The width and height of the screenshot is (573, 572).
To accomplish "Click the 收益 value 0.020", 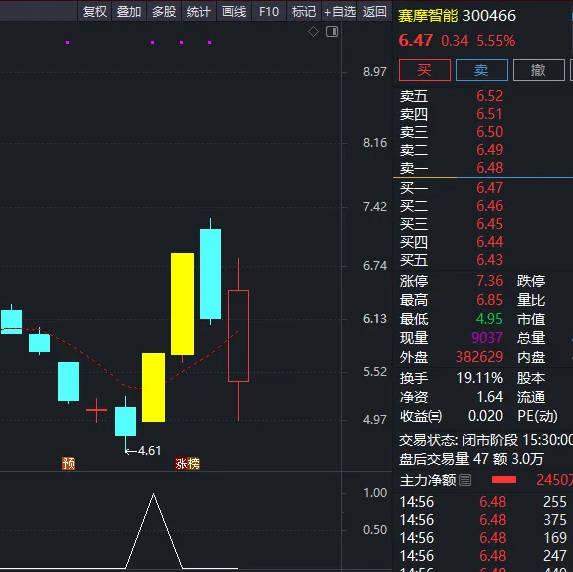I will coord(485,416).
